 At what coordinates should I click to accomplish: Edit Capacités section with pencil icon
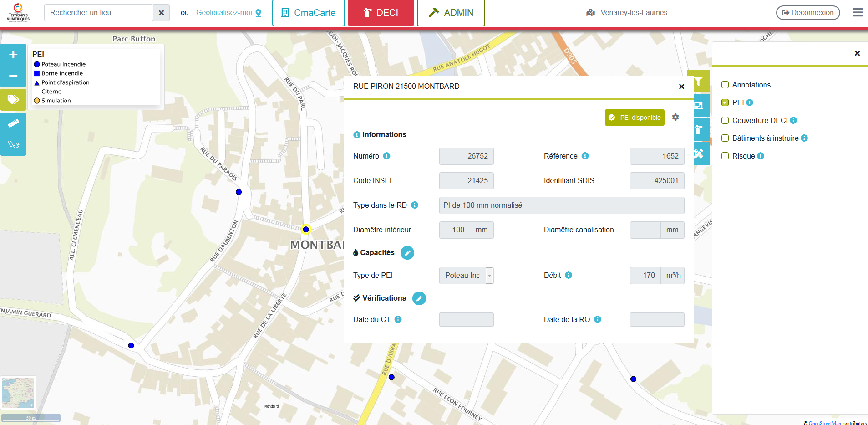[x=407, y=253]
